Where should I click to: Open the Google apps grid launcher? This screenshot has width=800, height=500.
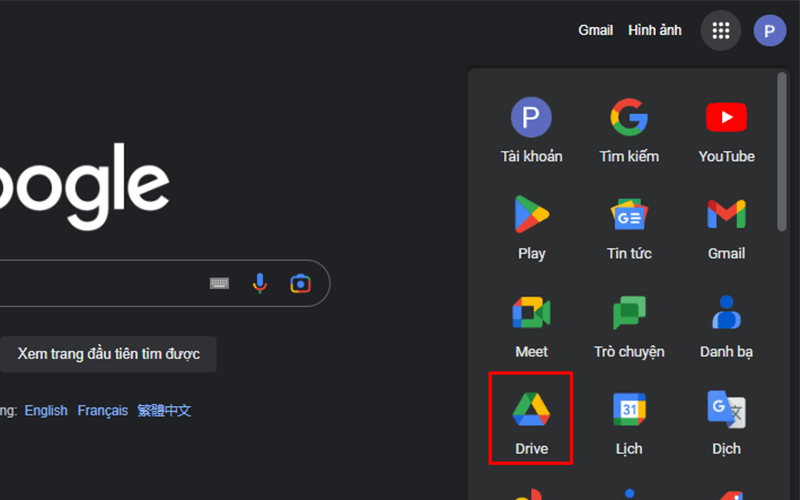coord(720,31)
